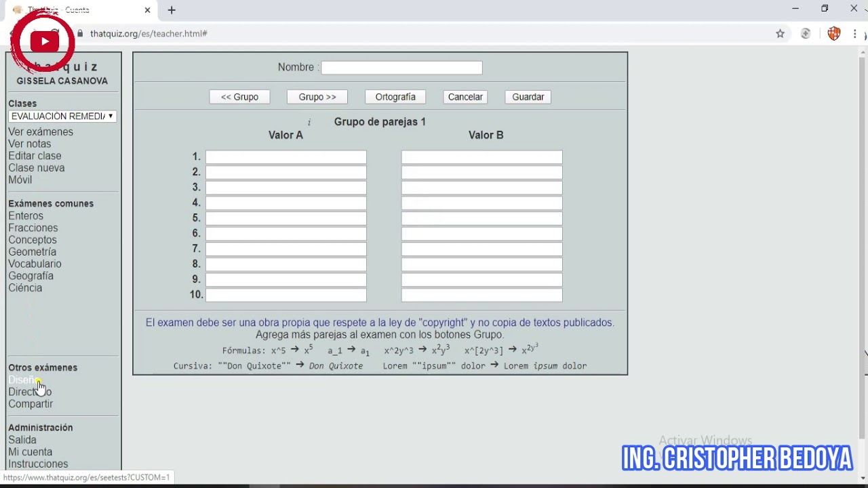The height and width of the screenshot is (488, 868).
Task: Click Valor B field in row 1
Action: pyautogui.click(x=481, y=157)
